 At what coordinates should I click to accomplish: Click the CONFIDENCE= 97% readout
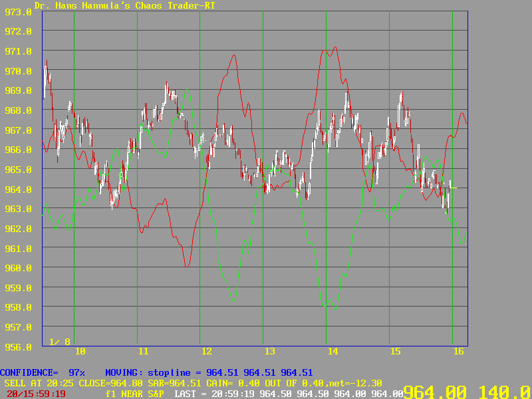[x=43, y=372]
